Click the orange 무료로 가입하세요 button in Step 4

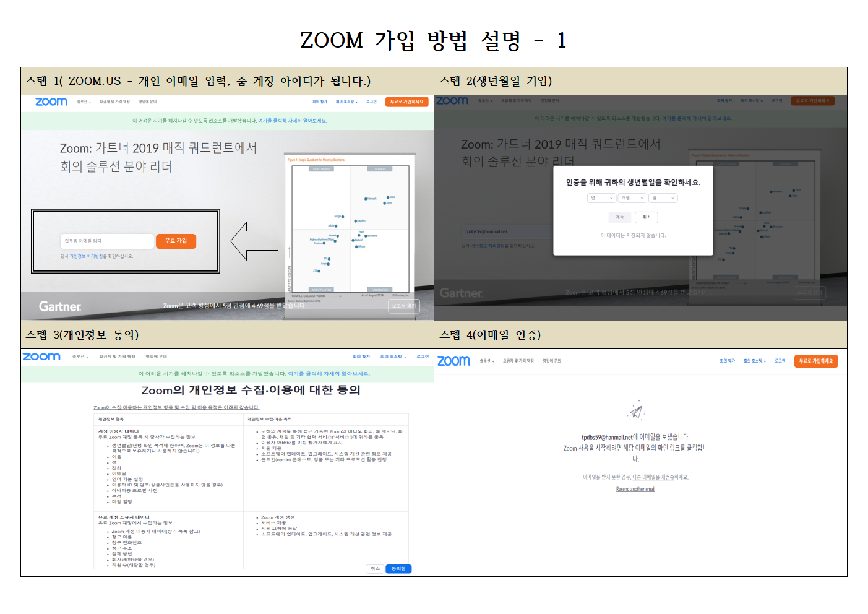[x=816, y=361]
